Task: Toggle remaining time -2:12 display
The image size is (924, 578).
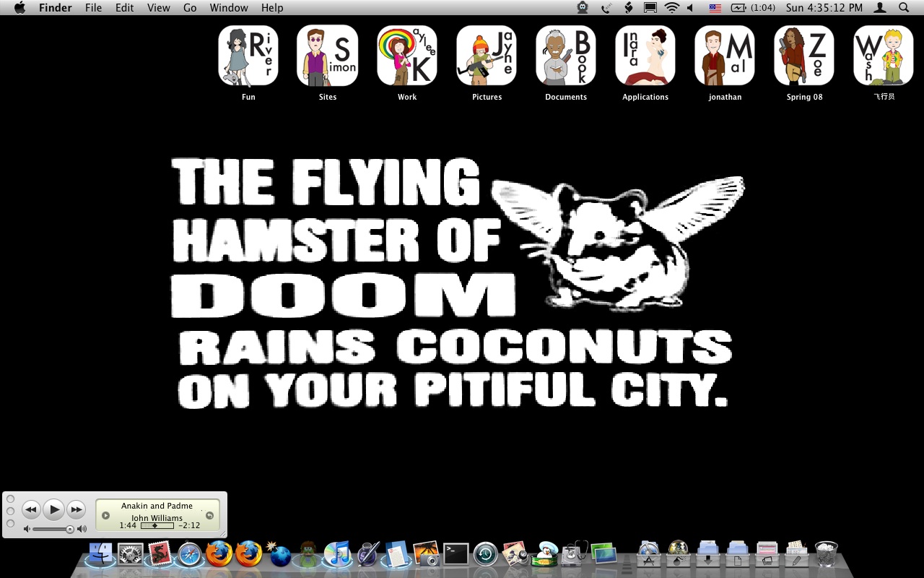Action: [x=189, y=525]
